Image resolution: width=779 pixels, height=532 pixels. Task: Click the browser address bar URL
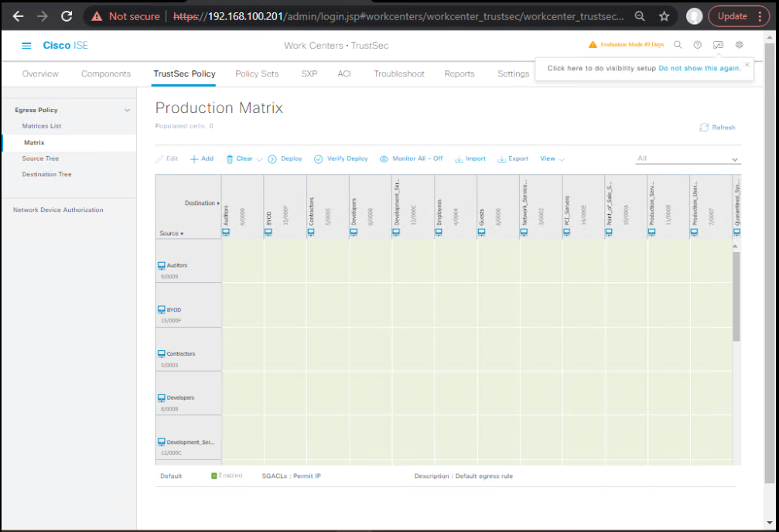398,16
